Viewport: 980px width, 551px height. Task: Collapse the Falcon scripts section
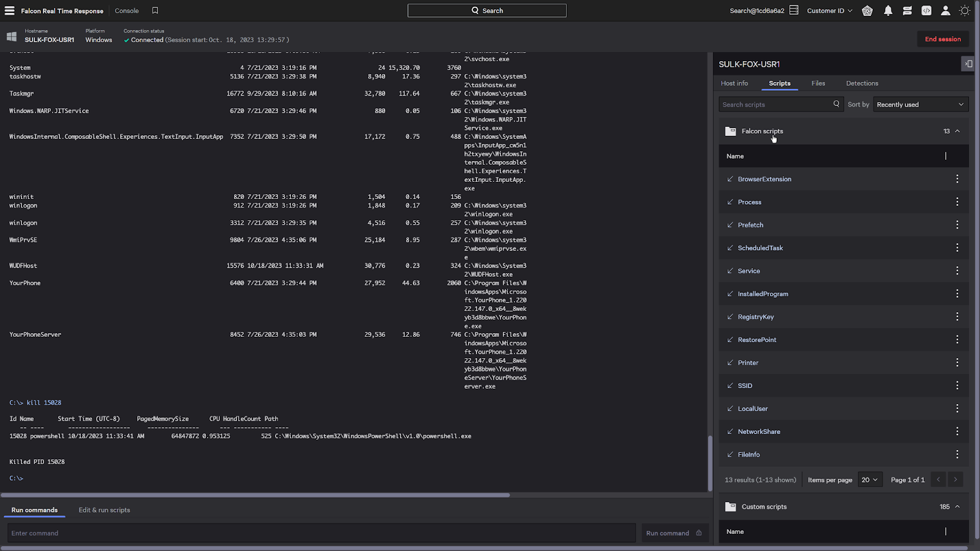pyautogui.click(x=957, y=131)
